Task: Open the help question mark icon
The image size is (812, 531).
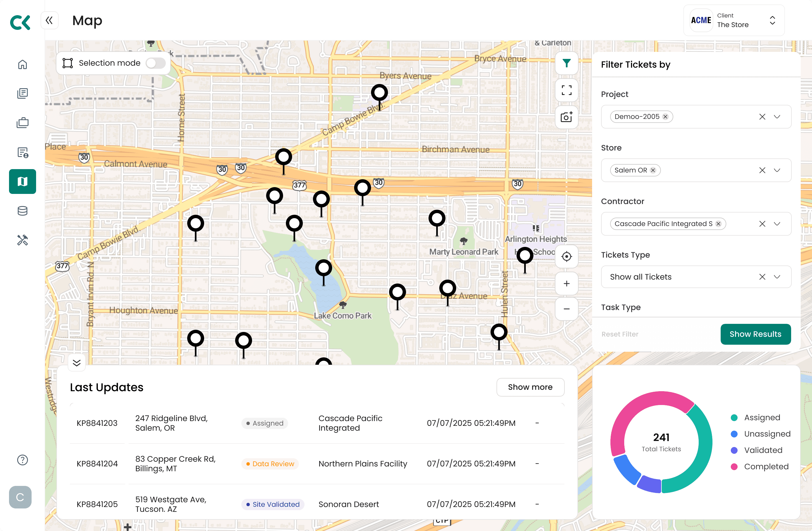Action: click(23, 460)
